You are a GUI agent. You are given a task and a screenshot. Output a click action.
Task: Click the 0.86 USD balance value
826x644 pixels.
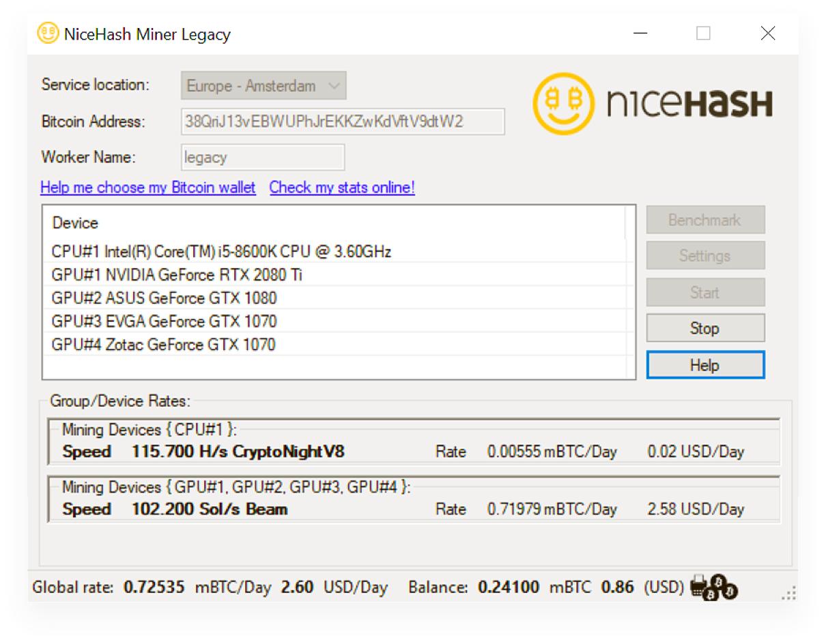617,587
